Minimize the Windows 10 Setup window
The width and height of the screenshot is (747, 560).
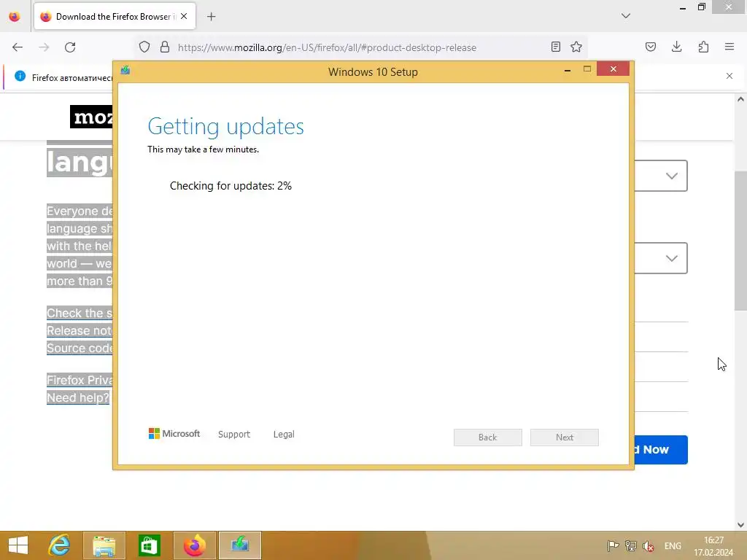[568, 70]
